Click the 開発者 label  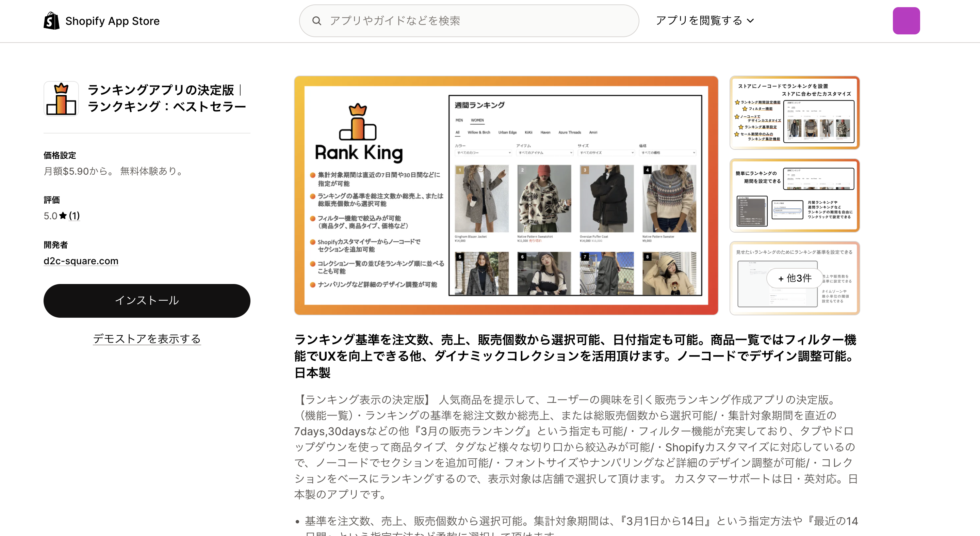click(55, 245)
